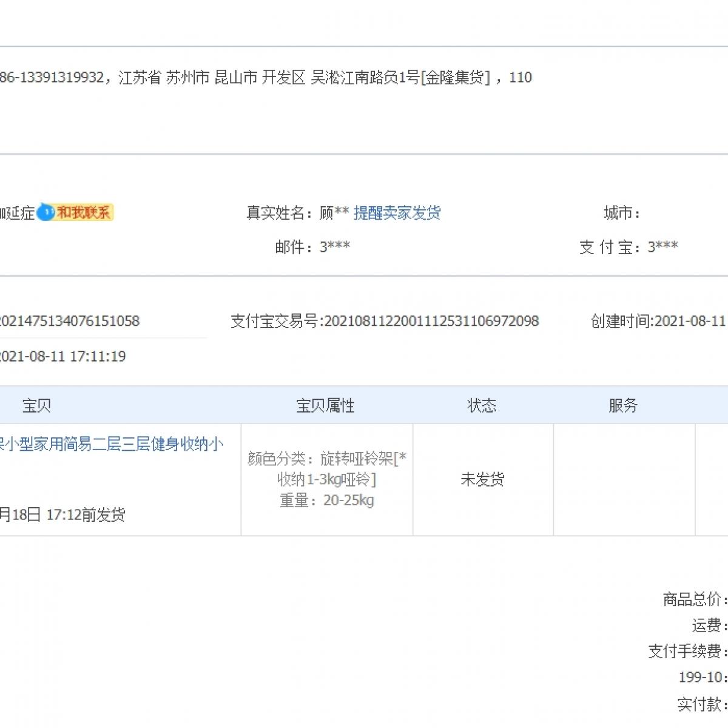Click the 颜色分类 旋转哑铃架 attribute text
This screenshot has width=728, height=728.
(x=326, y=459)
